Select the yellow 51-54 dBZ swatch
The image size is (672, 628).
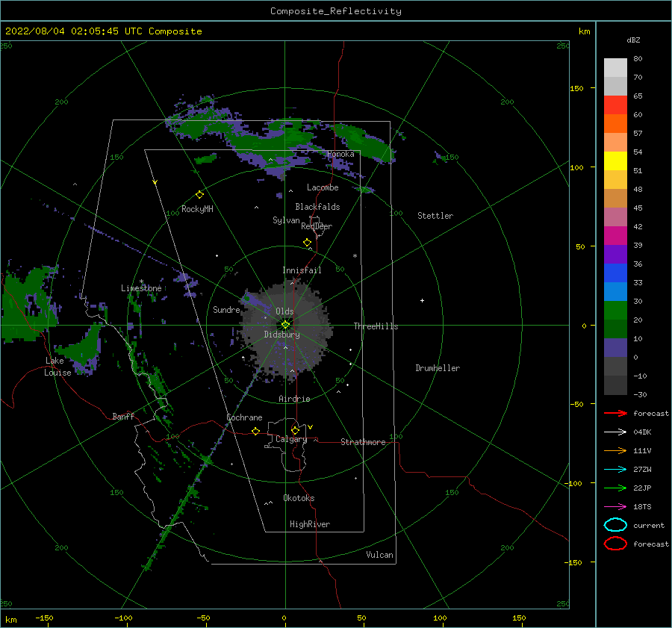tap(615, 161)
